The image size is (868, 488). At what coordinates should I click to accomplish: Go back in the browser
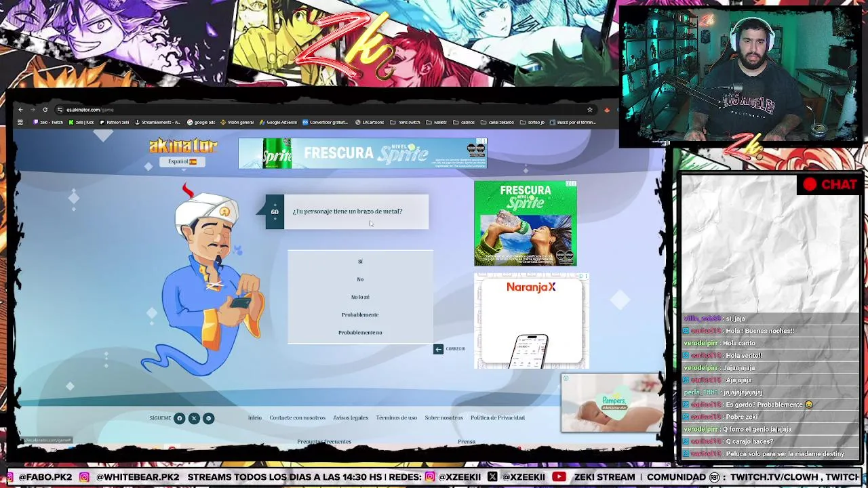coord(20,110)
